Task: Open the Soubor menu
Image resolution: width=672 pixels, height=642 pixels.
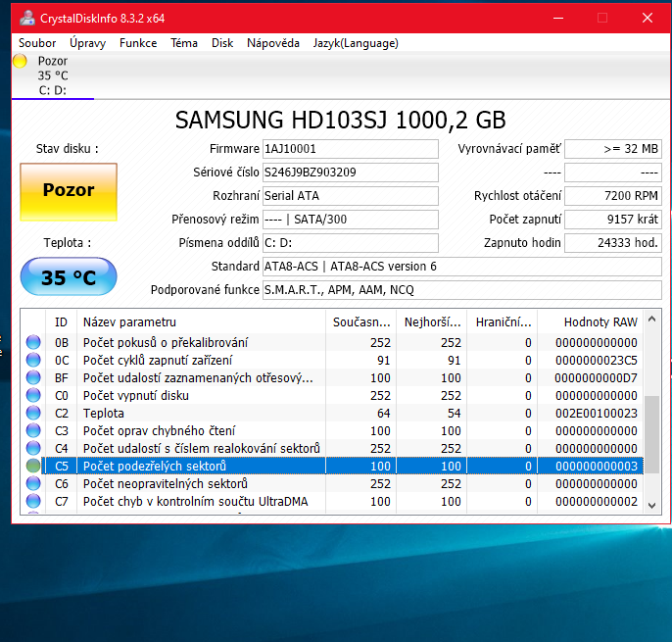Action: [37, 43]
